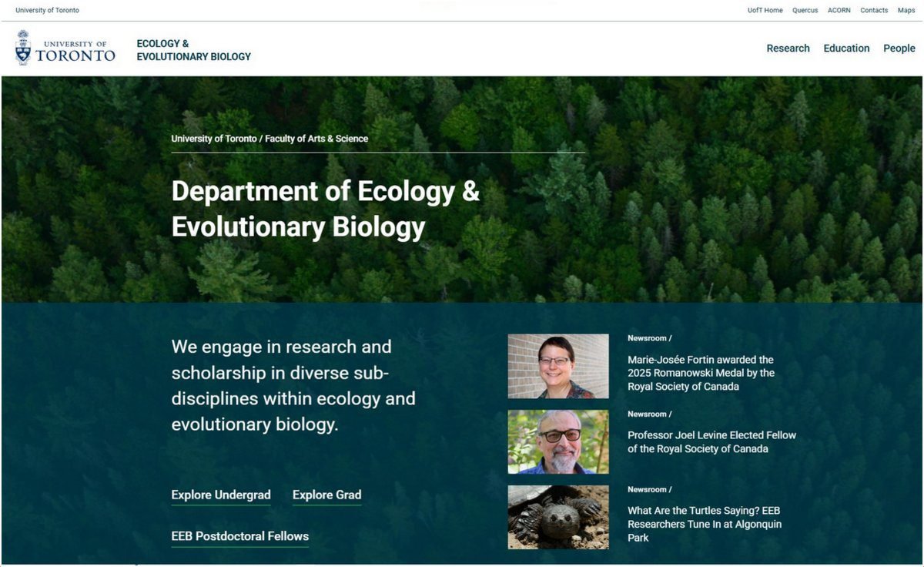Image resolution: width=924 pixels, height=567 pixels.
Task: Open the Contacts link
Action: click(874, 10)
